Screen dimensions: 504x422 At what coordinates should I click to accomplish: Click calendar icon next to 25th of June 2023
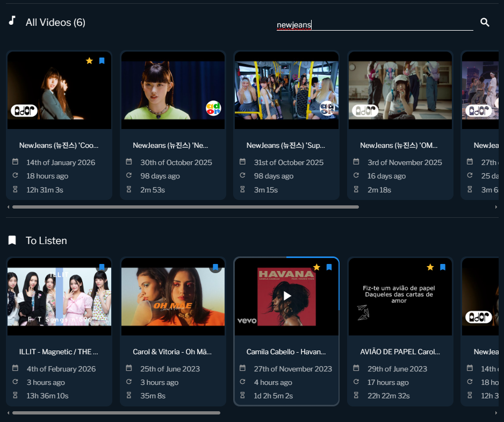pos(129,368)
